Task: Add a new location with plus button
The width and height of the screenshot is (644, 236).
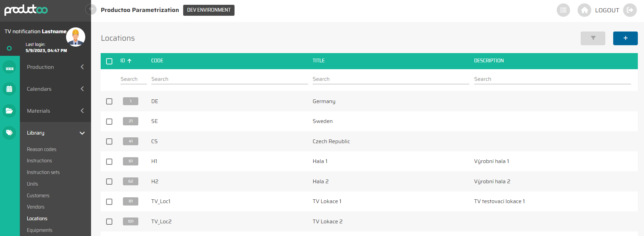Action: point(625,38)
